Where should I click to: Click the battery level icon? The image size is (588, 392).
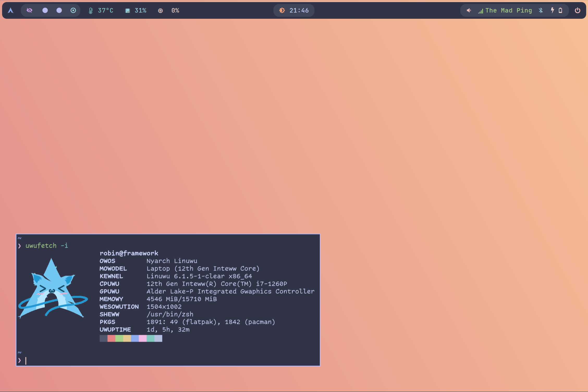(x=560, y=10)
